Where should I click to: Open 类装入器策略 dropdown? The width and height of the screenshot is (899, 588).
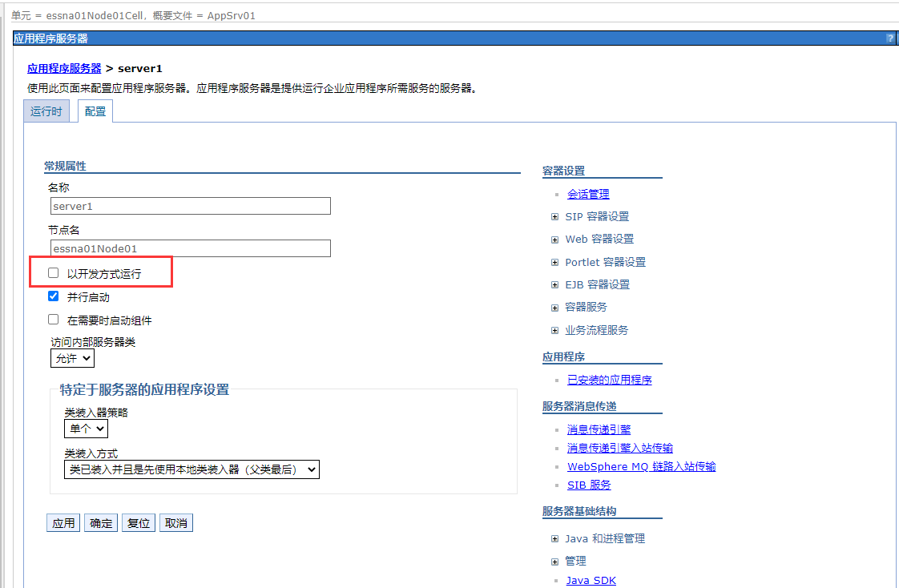click(x=86, y=429)
